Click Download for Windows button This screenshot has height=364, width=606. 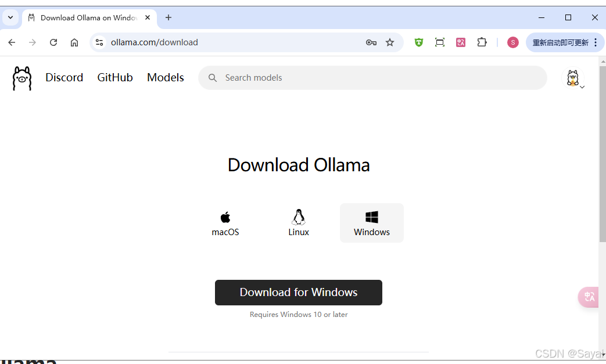pyautogui.click(x=299, y=293)
